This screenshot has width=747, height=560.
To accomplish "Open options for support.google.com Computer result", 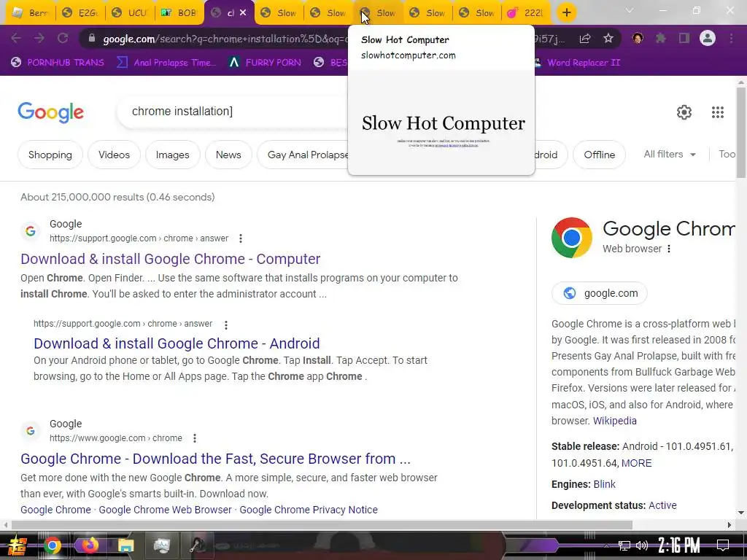I will [241, 238].
